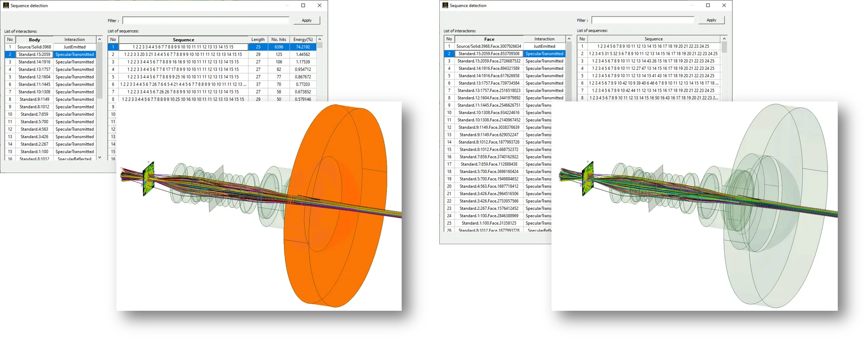Click the Length column header
Screen dimensions: 868x341
click(x=258, y=40)
